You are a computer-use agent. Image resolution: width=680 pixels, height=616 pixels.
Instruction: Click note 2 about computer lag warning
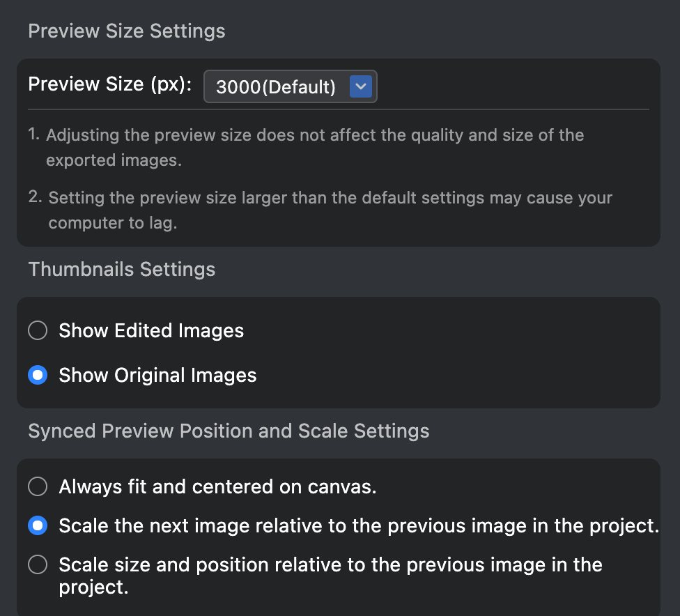[x=330, y=198]
